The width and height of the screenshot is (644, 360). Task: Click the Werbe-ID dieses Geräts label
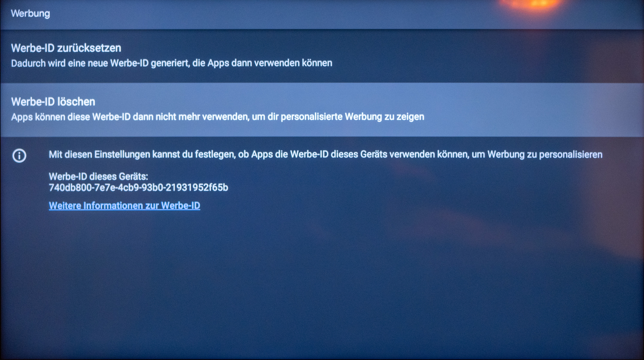pos(99,177)
